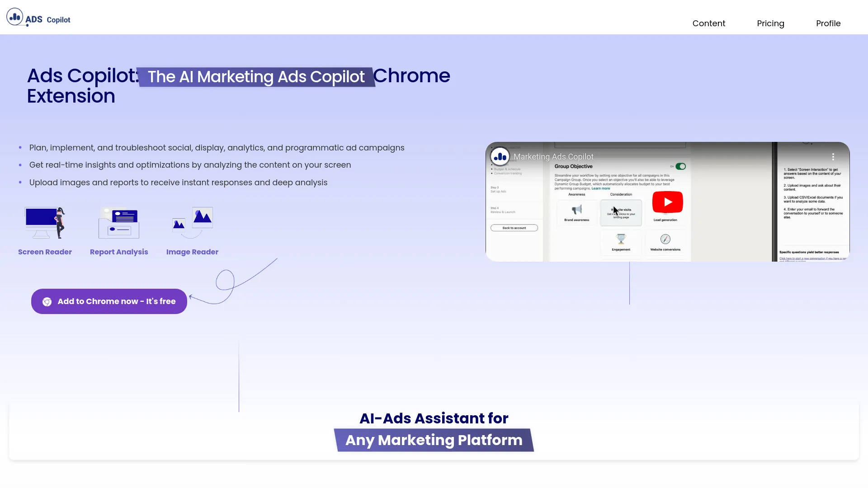Image resolution: width=868 pixels, height=488 pixels.
Task: Select the Website conversions compass icon
Action: [x=665, y=240]
